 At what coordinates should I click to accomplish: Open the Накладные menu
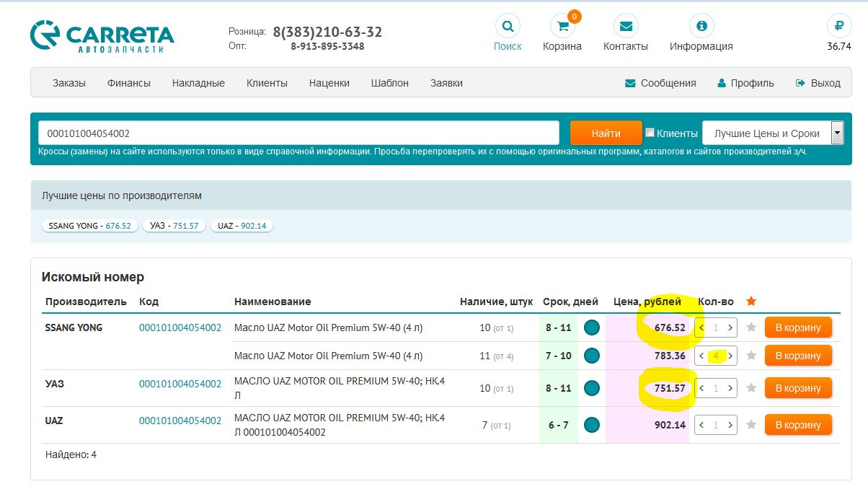coord(198,83)
